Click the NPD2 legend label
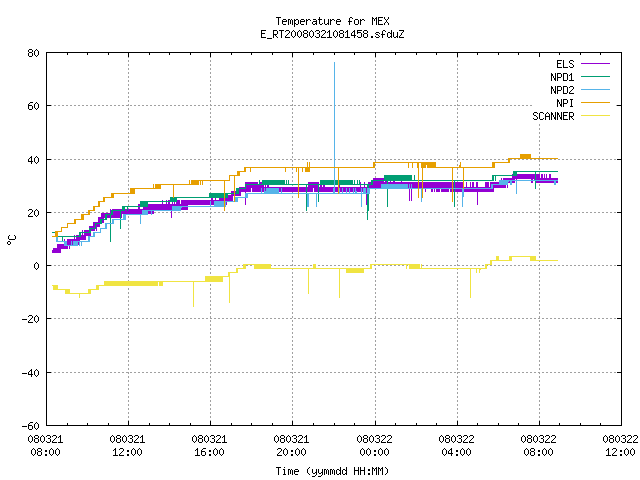640x480 pixels. (x=562, y=90)
